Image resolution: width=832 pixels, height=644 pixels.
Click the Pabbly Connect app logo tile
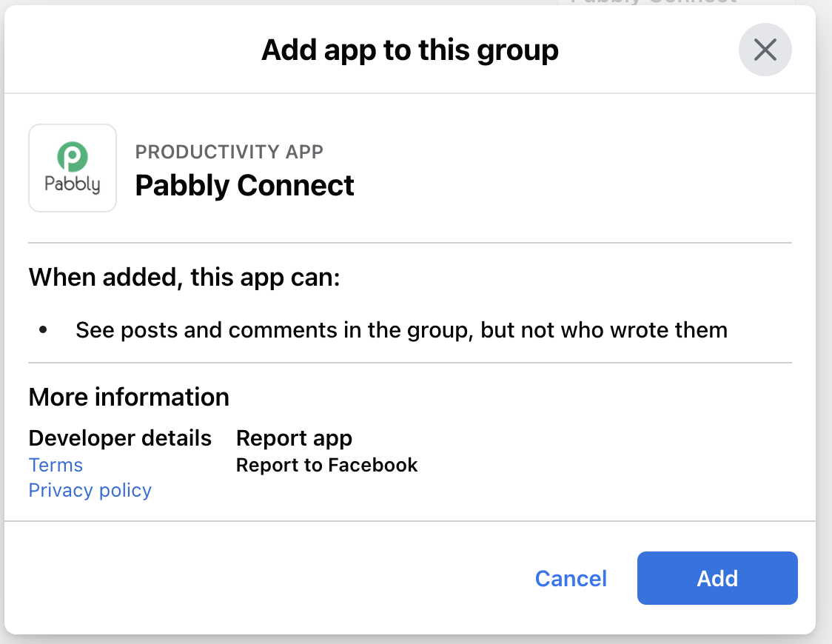coord(73,168)
